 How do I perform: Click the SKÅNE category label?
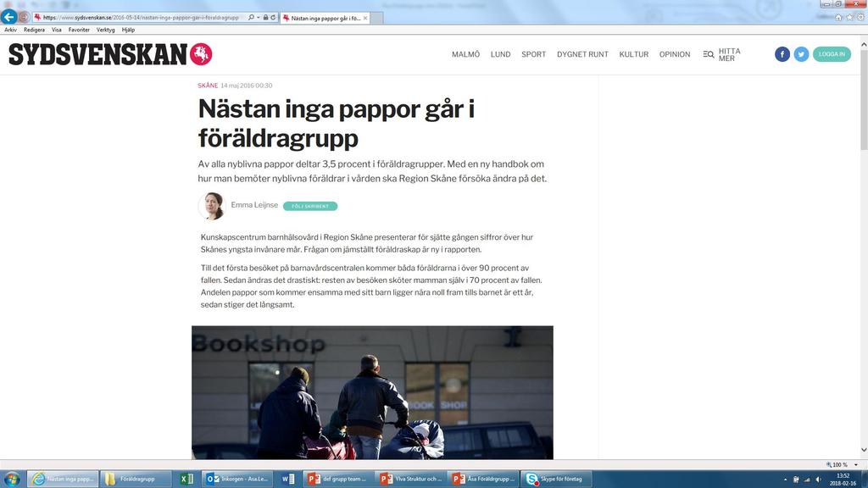[x=208, y=86]
